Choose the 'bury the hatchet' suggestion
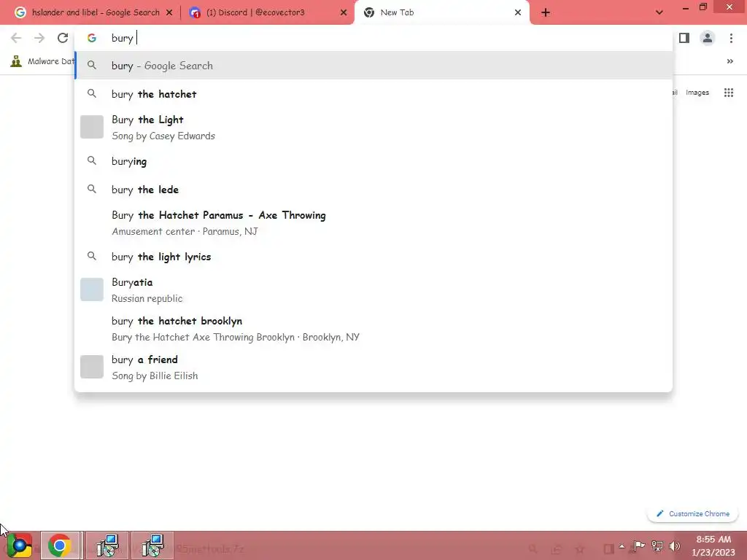 pos(373,94)
